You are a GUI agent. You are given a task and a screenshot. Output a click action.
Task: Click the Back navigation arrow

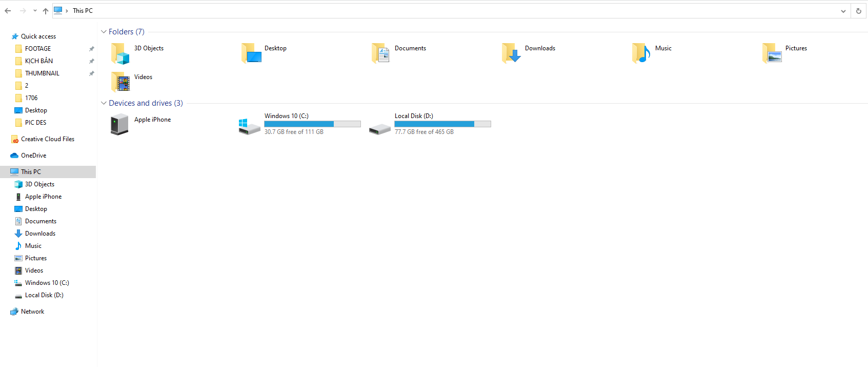[x=8, y=11]
